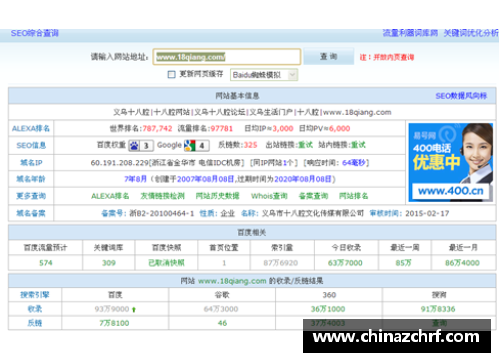Viewport: 500px width, 362px height.
Task: Click the Sogou 收录 value 91万8336
Action: click(x=438, y=309)
